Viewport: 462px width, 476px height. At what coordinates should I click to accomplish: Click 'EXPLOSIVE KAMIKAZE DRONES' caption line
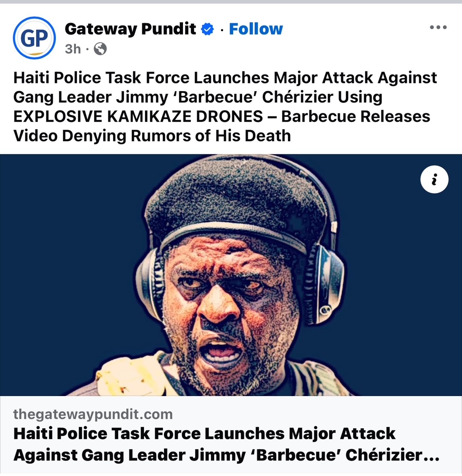[x=138, y=116]
